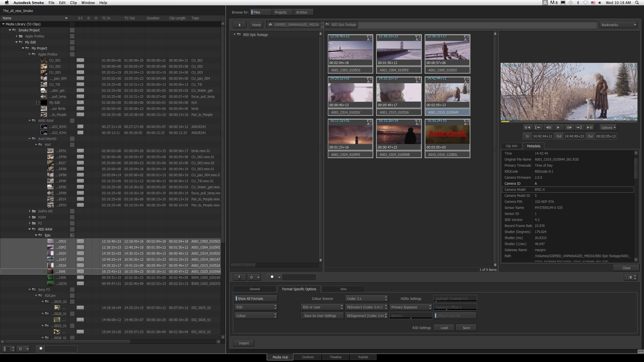Image resolution: width=644 pixels, height=362 pixels.
Task: Expand the GoPro HD folder
Action: pyautogui.click(x=30, y=211)
